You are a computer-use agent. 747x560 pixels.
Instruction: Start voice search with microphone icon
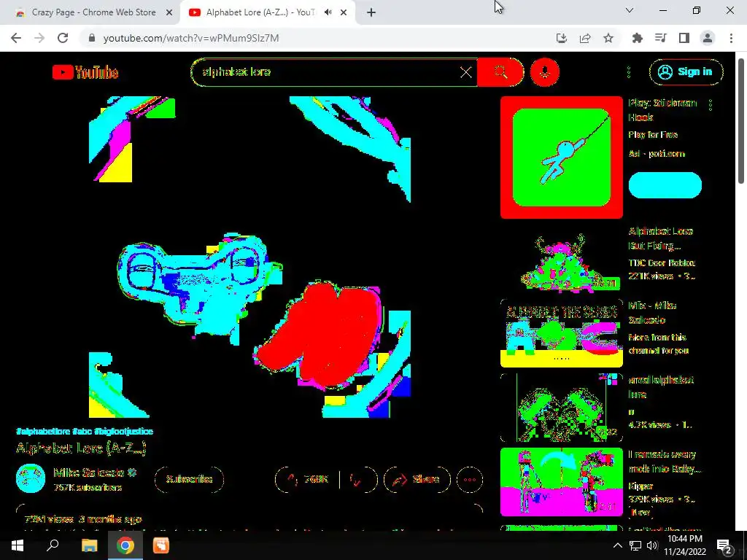[x=544, y=72]
